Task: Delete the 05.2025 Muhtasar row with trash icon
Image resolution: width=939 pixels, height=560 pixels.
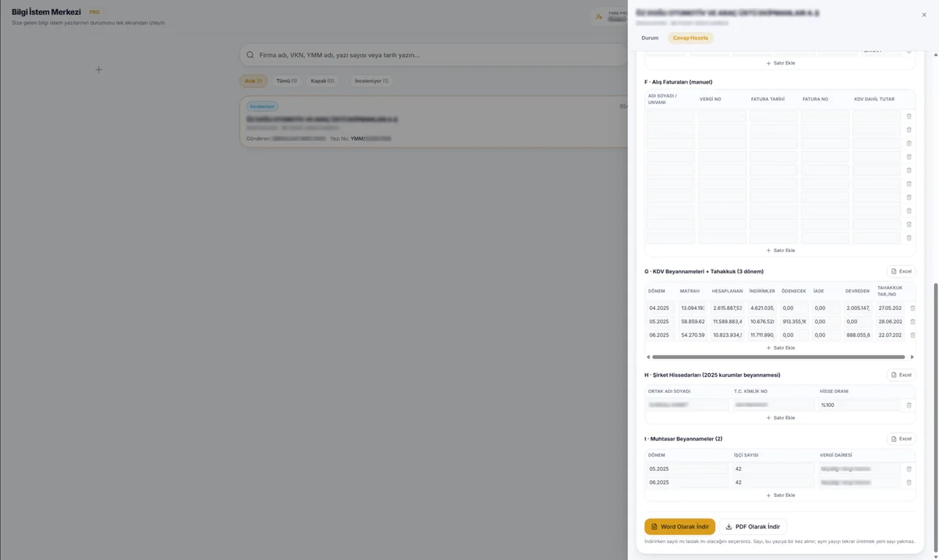Action: click(909, 469)
